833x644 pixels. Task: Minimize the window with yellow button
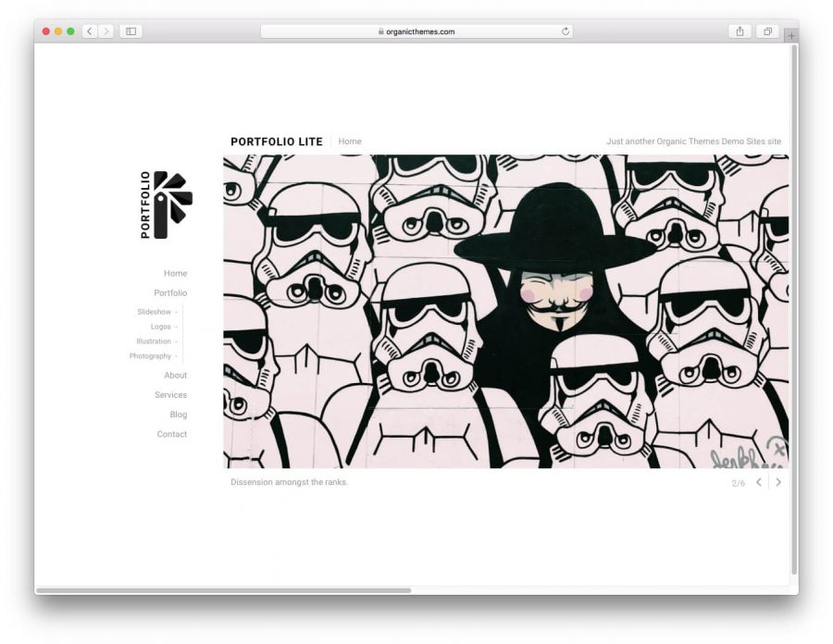click(58, 31)
